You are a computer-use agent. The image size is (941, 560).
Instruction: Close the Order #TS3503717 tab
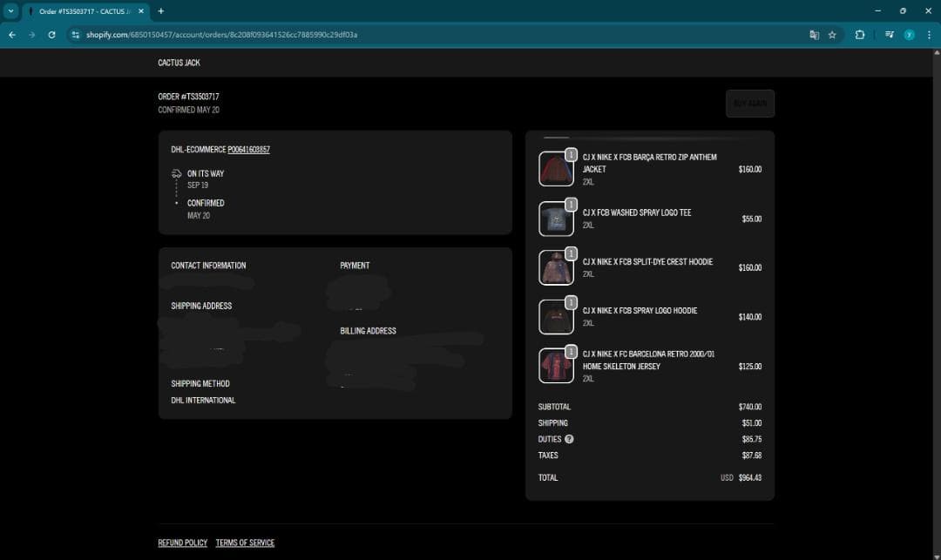(141, 11)
